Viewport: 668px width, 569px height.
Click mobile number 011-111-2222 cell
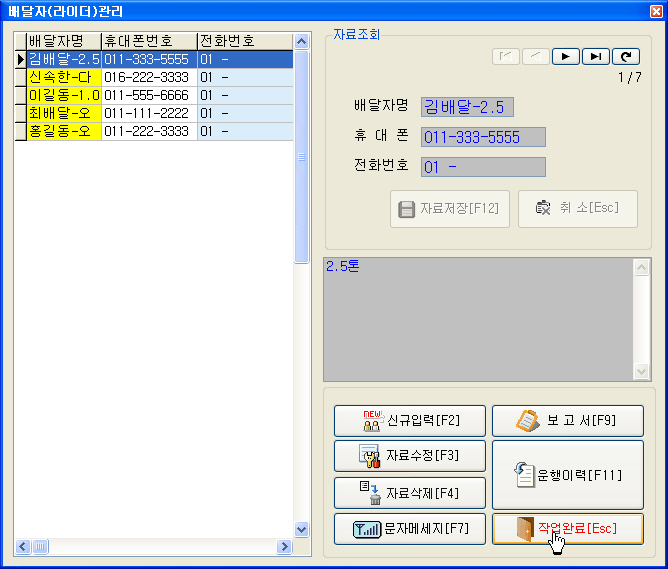149,113
